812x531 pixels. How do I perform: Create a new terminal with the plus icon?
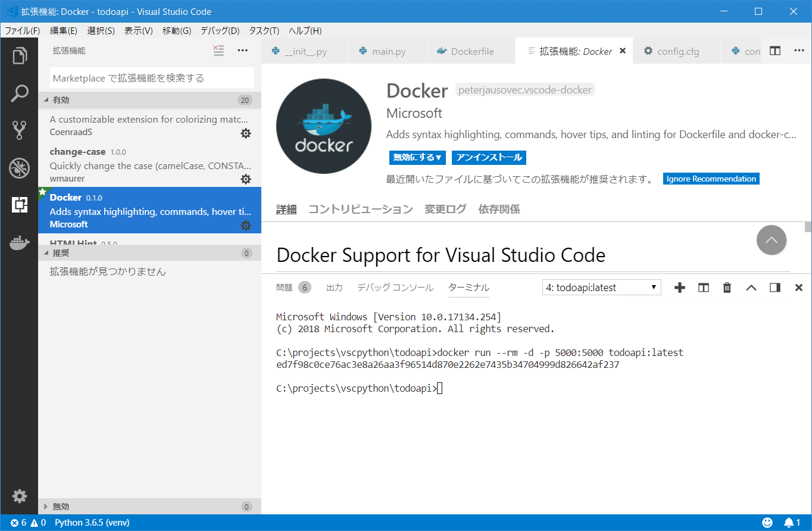click(x=679, y=287)
